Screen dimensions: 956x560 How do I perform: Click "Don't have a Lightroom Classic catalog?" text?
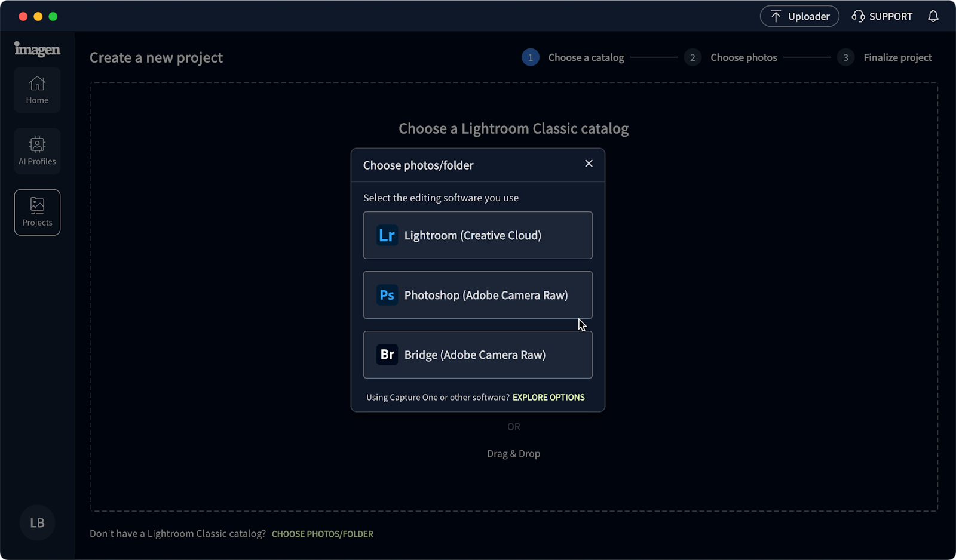pyautogui.click(x=177, y=534)
